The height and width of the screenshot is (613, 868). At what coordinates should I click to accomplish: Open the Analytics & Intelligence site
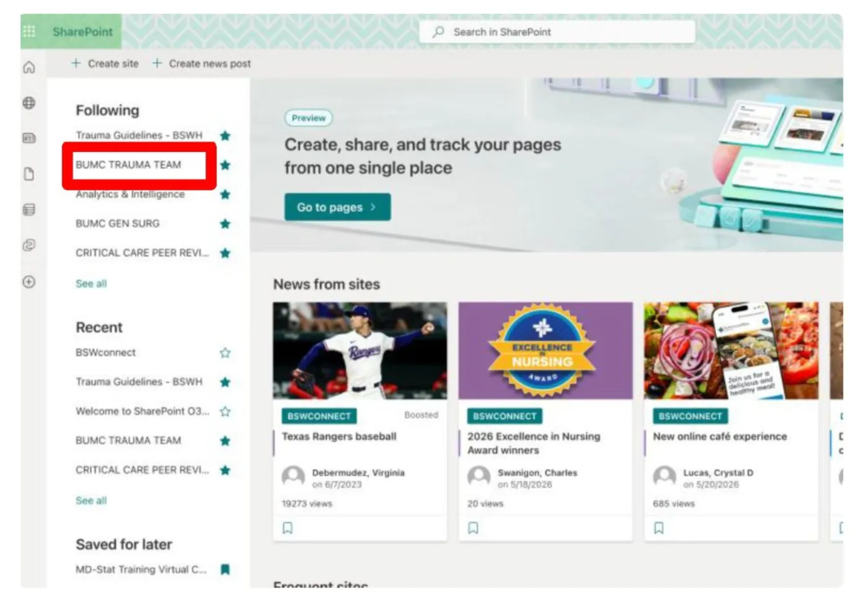coord(130,194)
